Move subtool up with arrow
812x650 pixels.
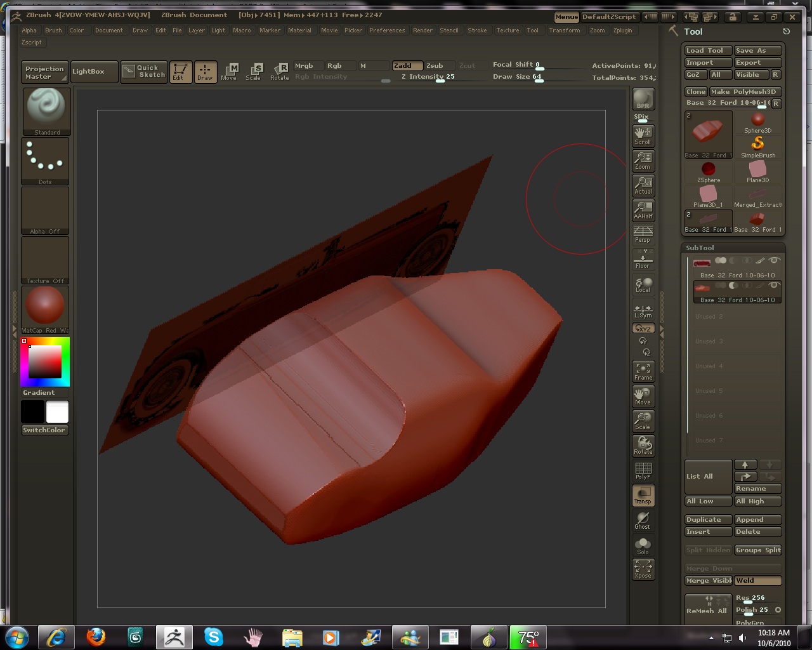[x=745, y=465]
